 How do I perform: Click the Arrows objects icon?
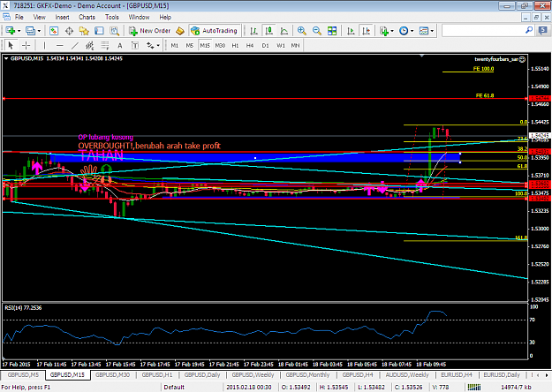click(150, 45)
